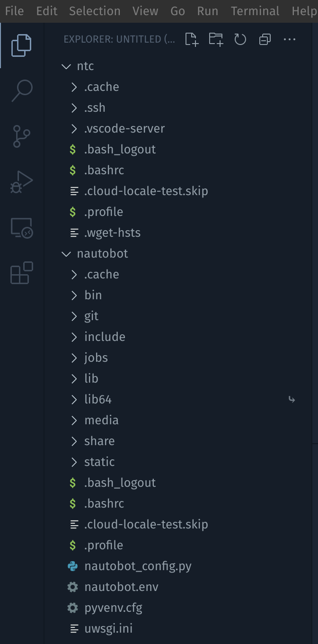Open the nautobot.env file
Screen dimensions: 318x644
[121, 587]
